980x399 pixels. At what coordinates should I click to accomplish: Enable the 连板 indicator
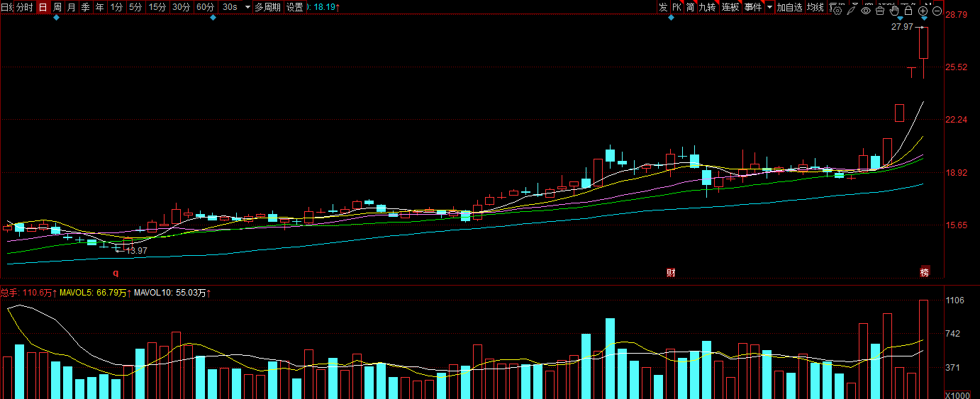[x=730, y=7]
